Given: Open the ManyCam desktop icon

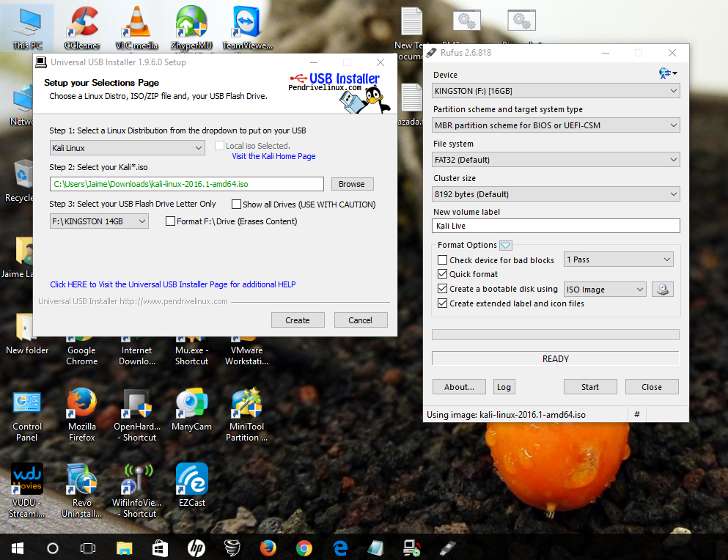Looking at the screenshot, I should point(191,410).
